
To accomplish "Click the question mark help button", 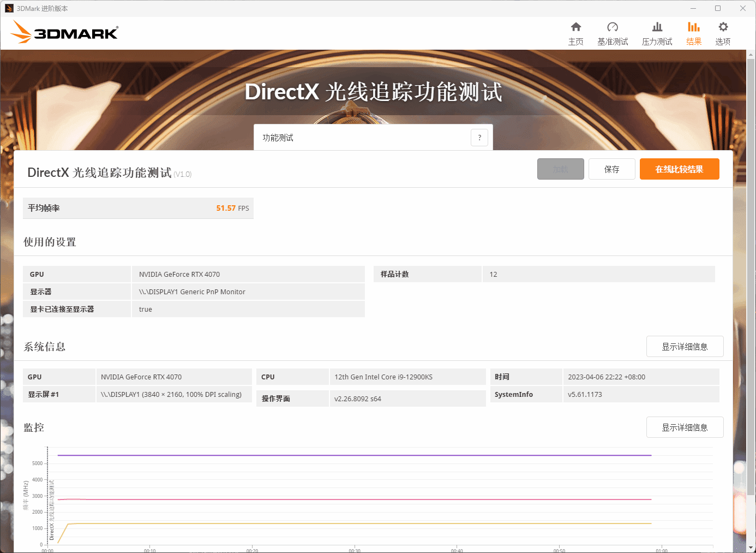I will point(479,138).
